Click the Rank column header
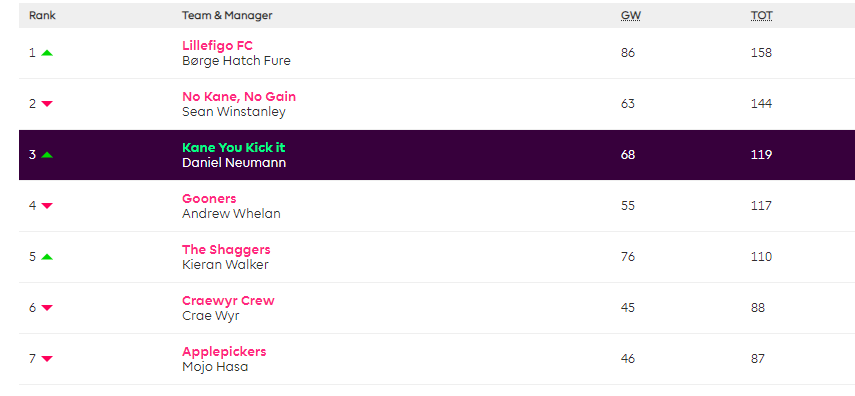855x396 pixels. click(43, 16)
